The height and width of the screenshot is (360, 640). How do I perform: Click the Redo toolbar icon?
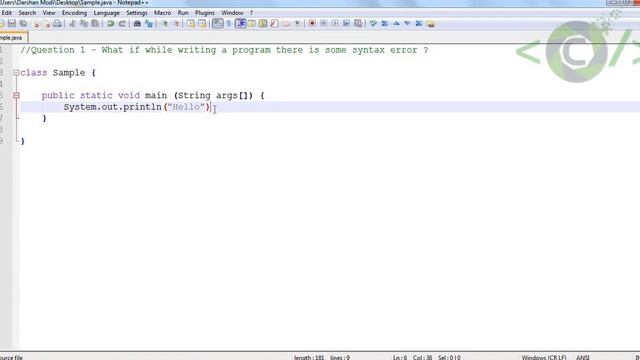(x=122, y=24)
